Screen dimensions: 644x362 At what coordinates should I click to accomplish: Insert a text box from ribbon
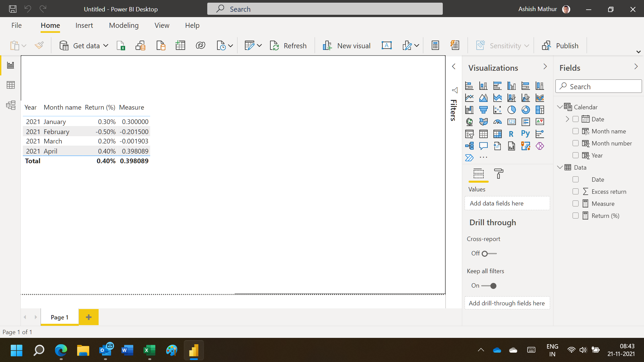(387, 46)
